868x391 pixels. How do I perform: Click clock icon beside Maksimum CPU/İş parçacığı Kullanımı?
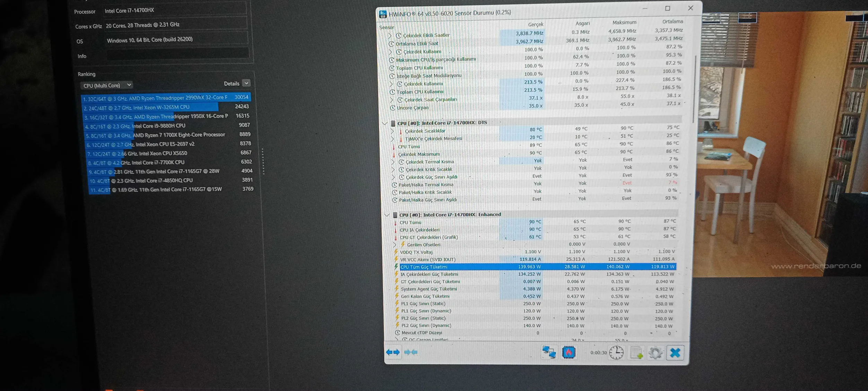point(391,60)
